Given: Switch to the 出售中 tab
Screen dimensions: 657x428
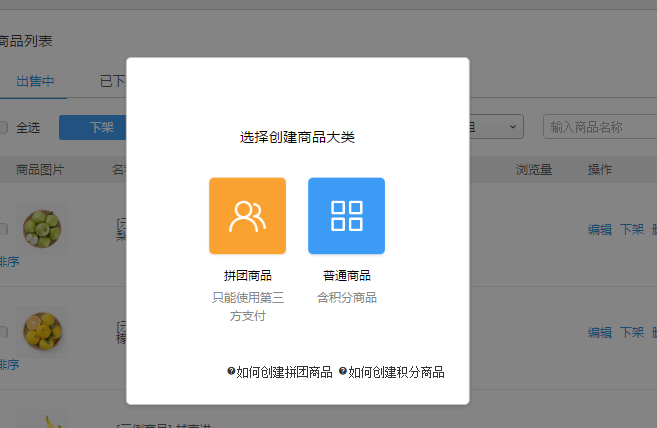Looking at the screenshot, I should coord(35,81).
